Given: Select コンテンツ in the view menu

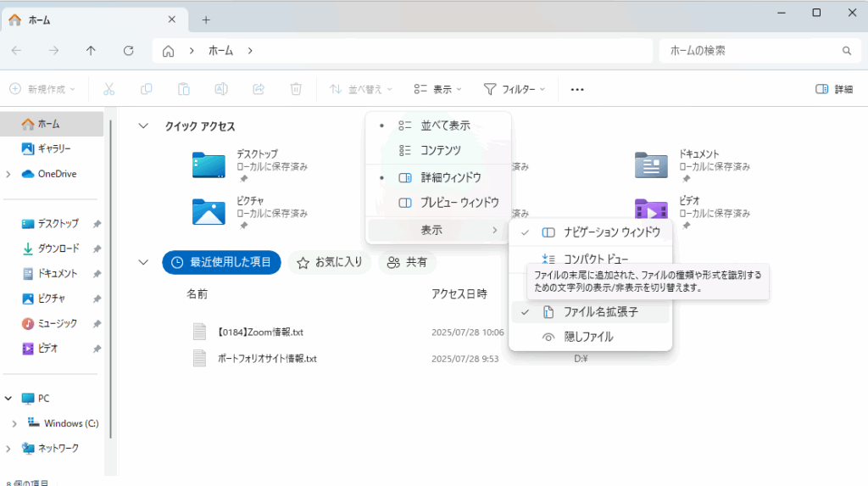Looking at the screenshot, I should [440, 150].
